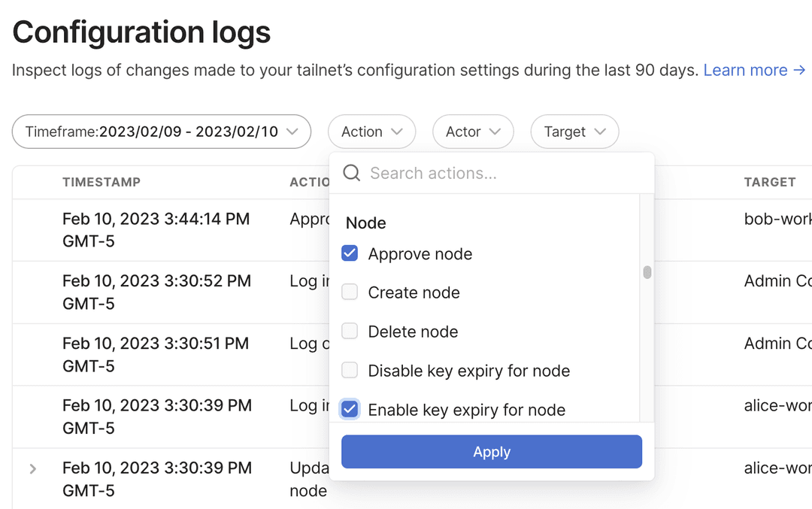
Task: Select Disable key expiry for node
Action: pos(349,371)
